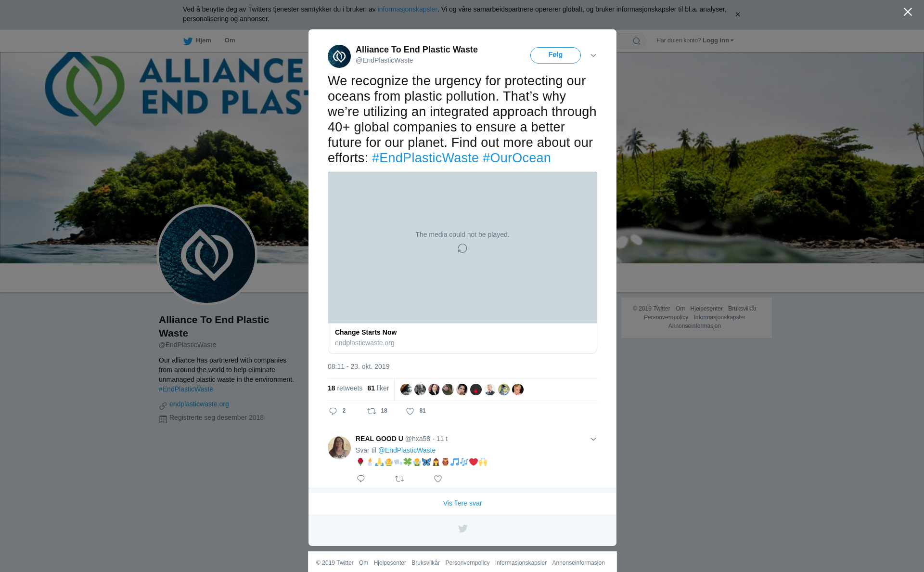Click the search magnifier icon

tap(637, 41)
